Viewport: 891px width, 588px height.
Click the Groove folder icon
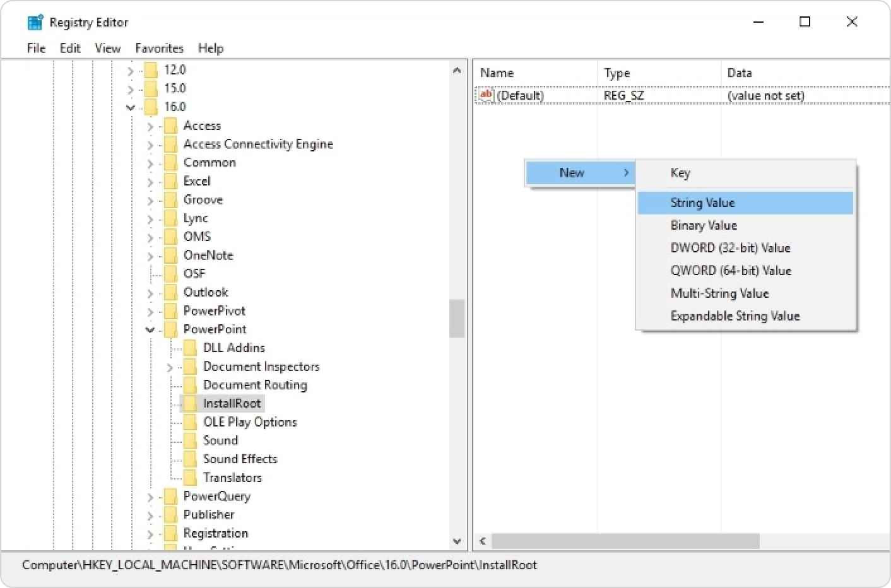170,200
